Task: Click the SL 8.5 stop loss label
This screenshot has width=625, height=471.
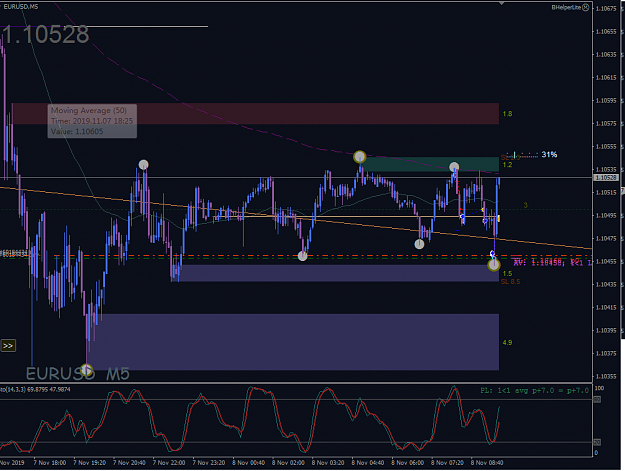Action: tap(510, 282)
